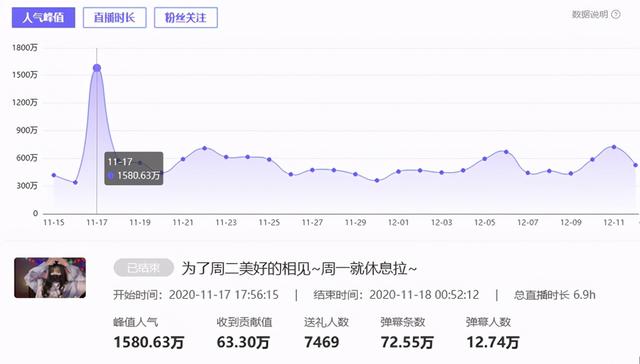Click the 1800万 y-axis label
Viewport: 640px width, 364px height.
click(x=25, y=48)
